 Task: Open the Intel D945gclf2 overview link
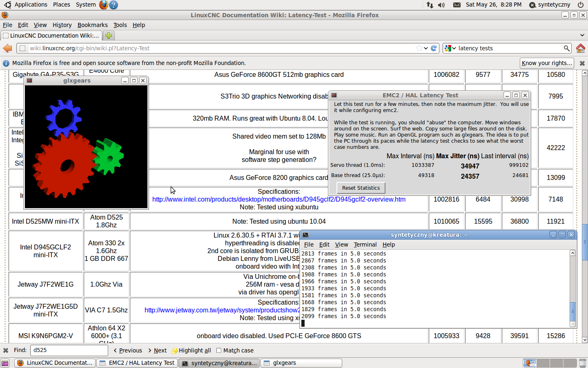tap(279, 199)
